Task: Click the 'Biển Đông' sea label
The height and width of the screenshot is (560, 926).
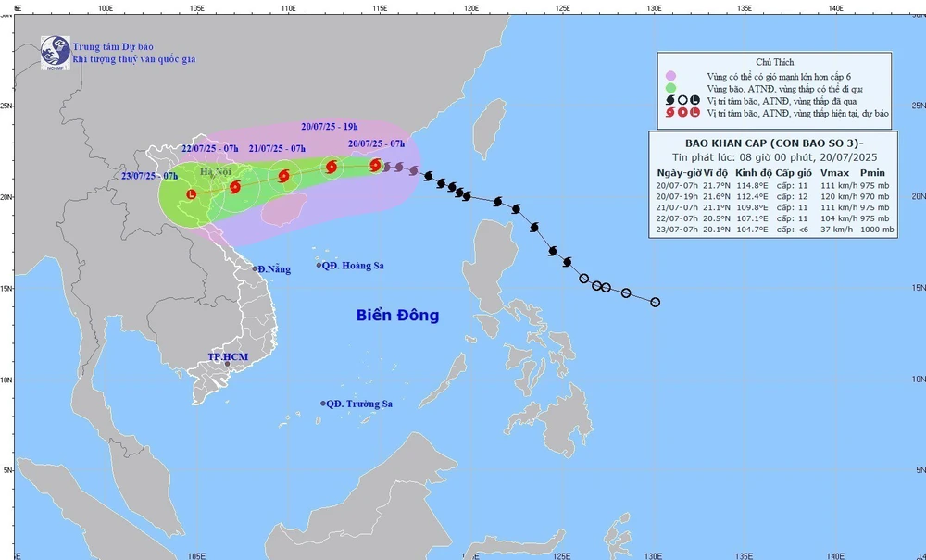Action: [397, 315]
